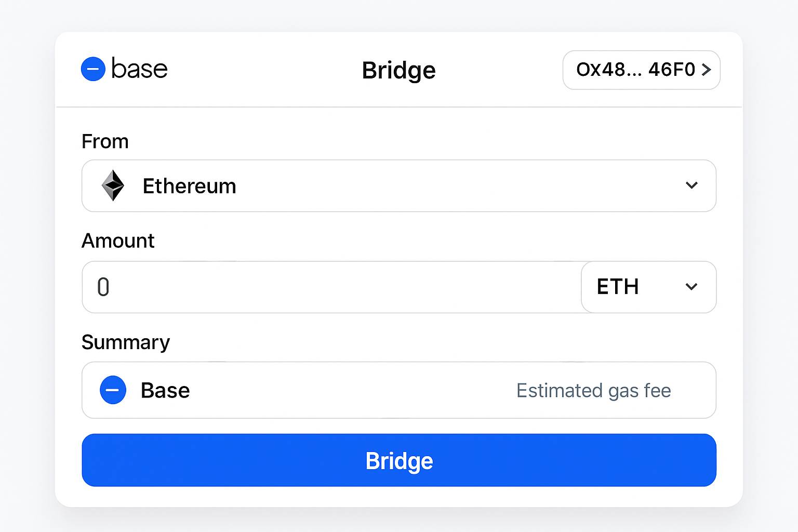Screen dimensions: 798x532
Task: Click inside the Amount input field
Action: click(312, 287)
